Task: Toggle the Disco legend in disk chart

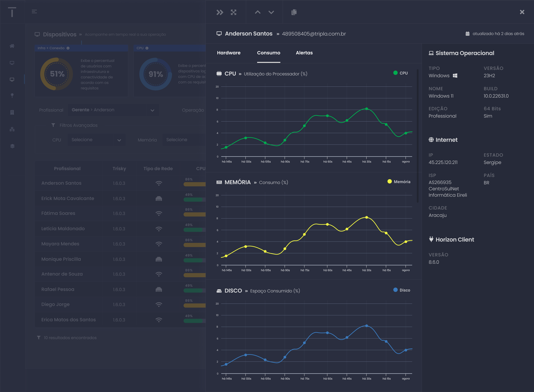Action: click(x=402, y=290)
